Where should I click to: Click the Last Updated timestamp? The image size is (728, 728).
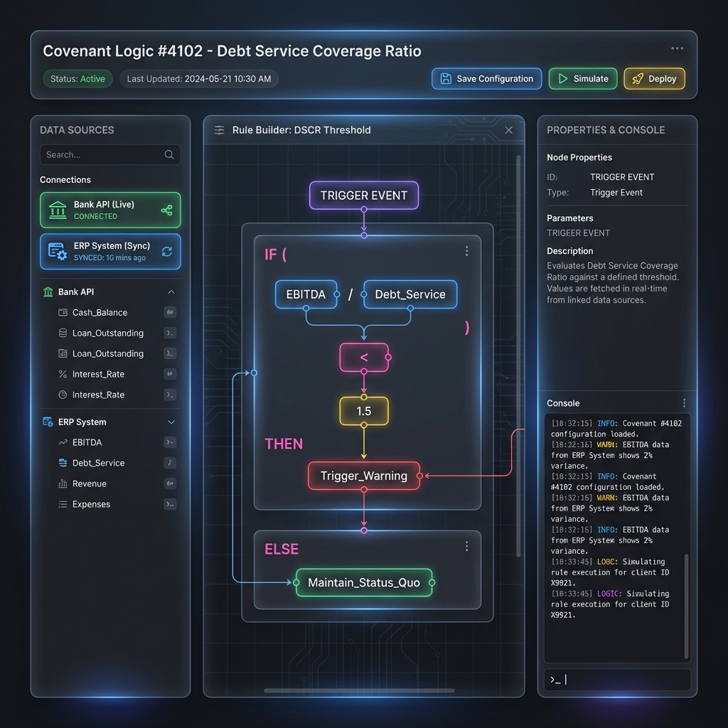click(x=199, y=79)
